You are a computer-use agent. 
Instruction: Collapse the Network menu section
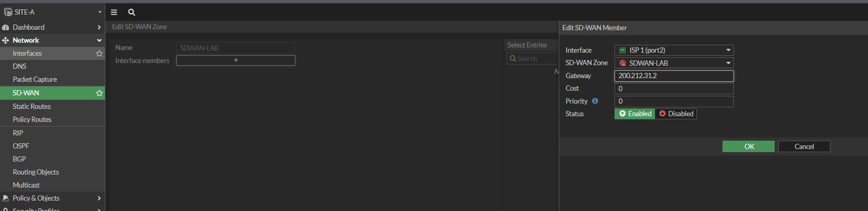pyautogui.click(x=99, y=40)
